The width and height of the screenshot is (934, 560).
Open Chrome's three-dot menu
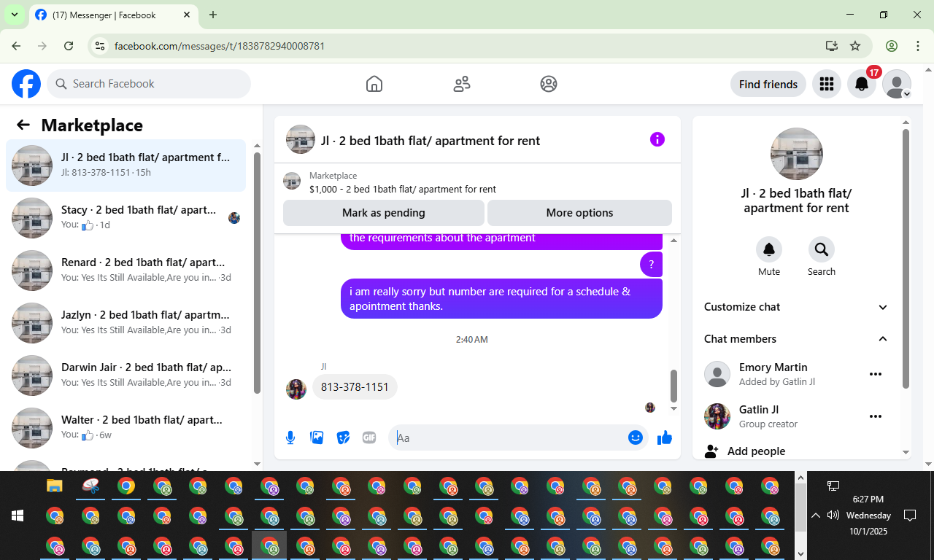click(x=918, y=46)
